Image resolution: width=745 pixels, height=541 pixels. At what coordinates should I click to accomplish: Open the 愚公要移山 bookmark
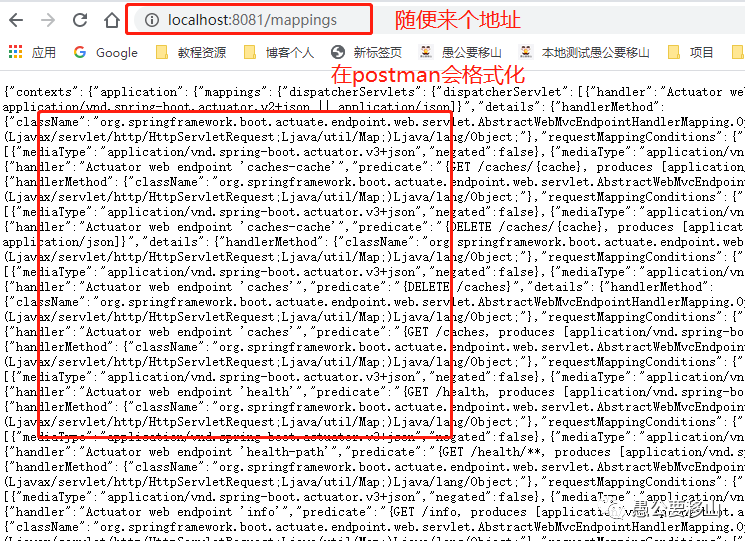pos(459,52)
